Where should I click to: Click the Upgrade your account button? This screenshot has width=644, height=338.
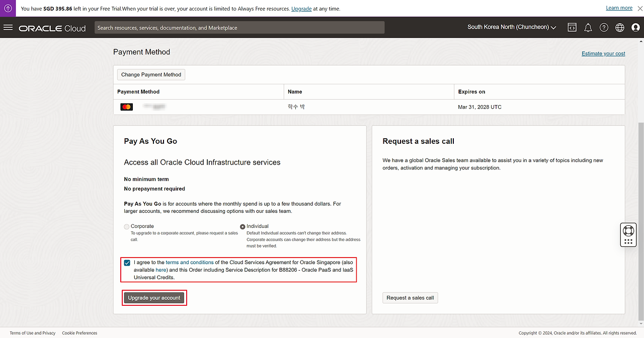154,298
